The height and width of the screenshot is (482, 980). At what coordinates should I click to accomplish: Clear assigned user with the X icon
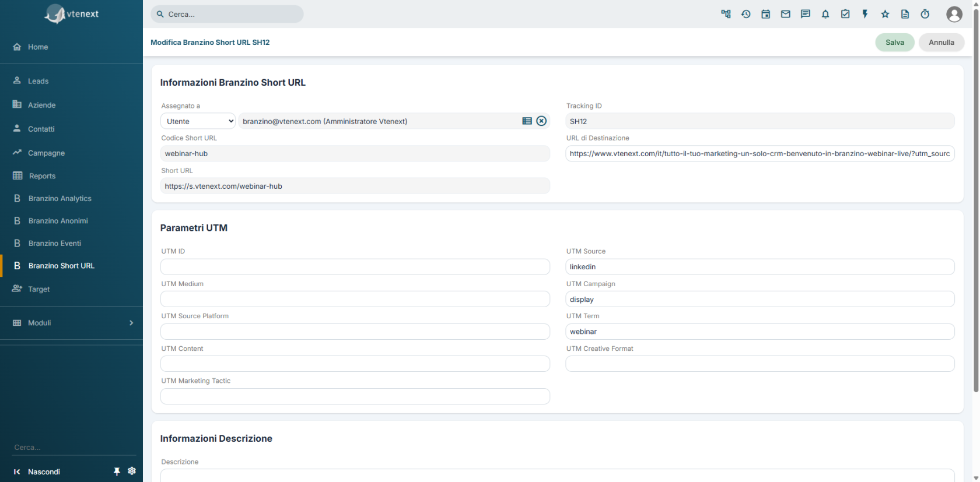click(x=541, y=121)
